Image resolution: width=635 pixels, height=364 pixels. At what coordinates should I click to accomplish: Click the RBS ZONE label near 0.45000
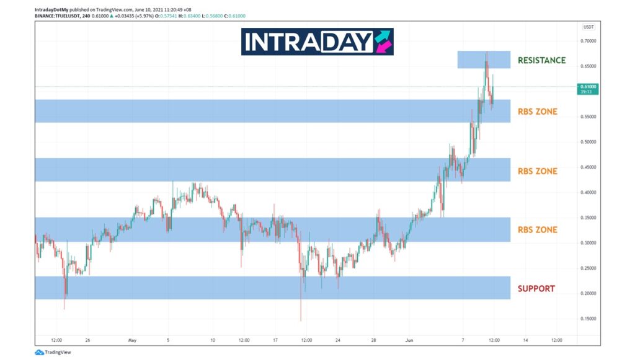coord(537,171)
